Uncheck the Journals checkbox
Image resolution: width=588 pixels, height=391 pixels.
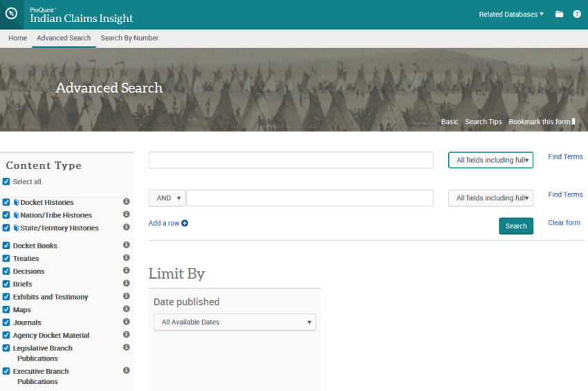click(6, 322)
